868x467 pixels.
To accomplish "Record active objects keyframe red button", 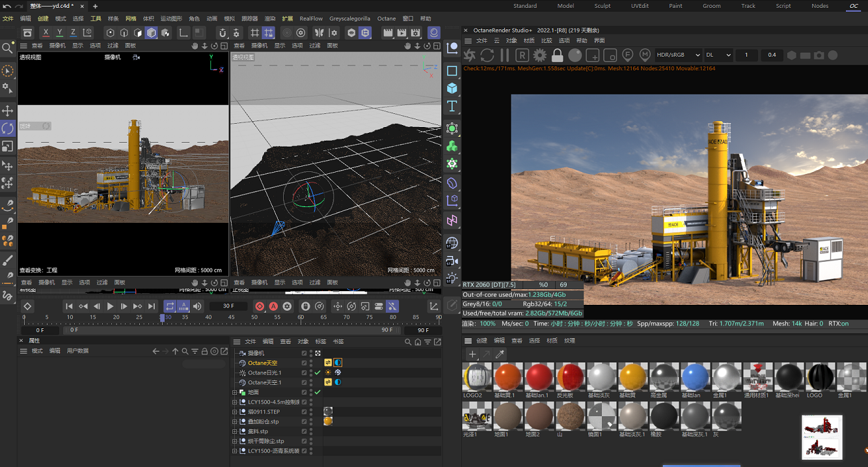I will point(260,306).
